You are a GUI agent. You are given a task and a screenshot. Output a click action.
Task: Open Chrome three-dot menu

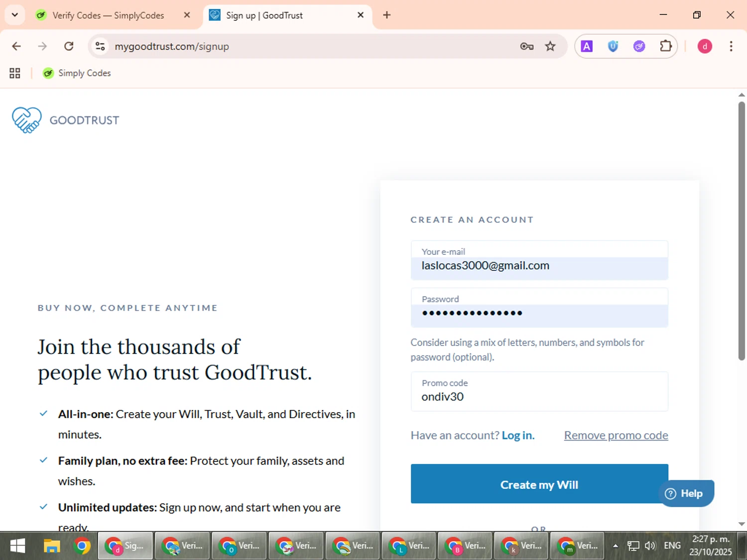point(731,46)
